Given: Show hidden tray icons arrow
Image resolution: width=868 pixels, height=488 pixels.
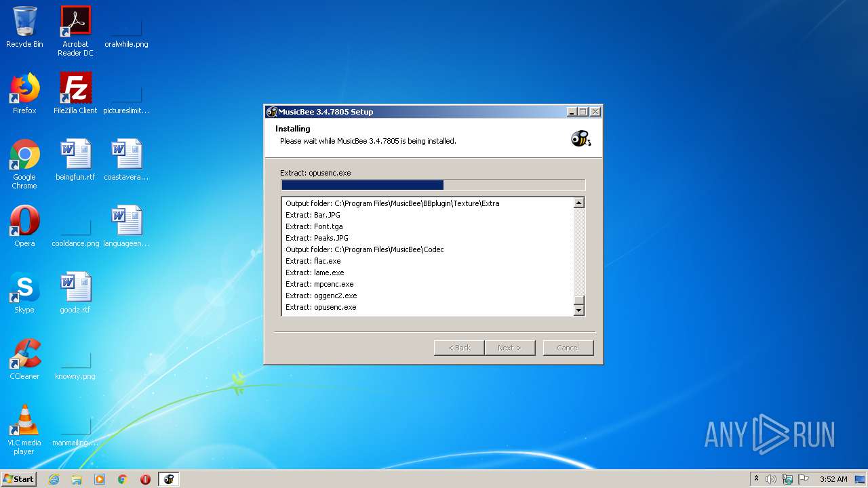Looking at the screenshot, I should [x=756, y=479].
